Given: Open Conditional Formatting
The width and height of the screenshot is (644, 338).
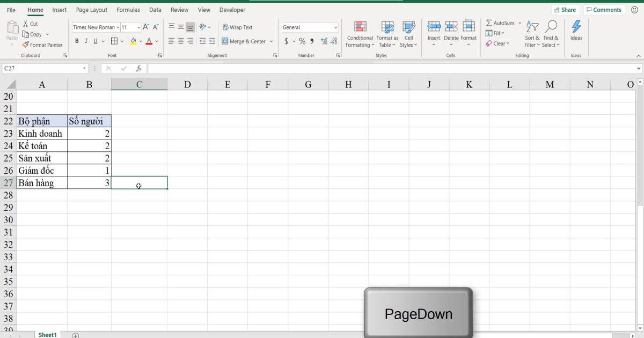Looking at the screenshot, I should [x=360, y=34].
